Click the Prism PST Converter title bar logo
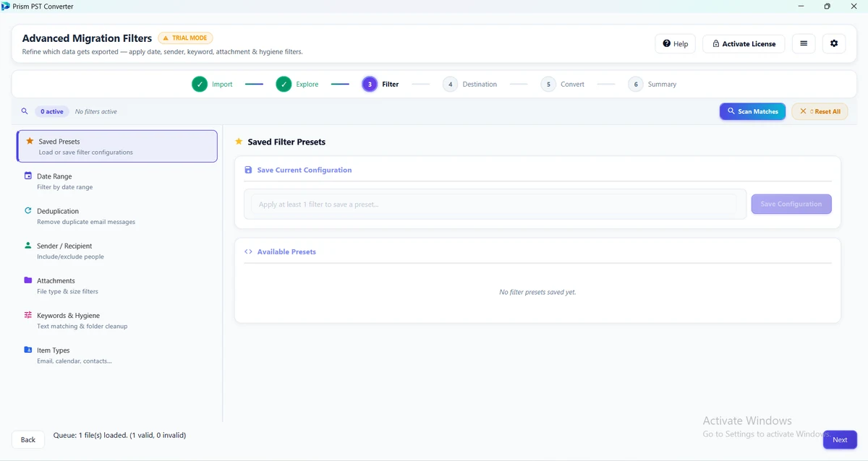The height and width of the screenshot is (461, 868). tap(6, 7)
